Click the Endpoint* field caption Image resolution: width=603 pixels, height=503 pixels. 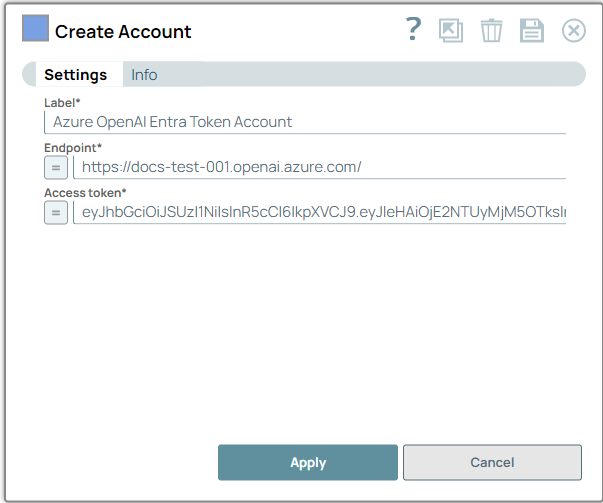coord(73,148)
